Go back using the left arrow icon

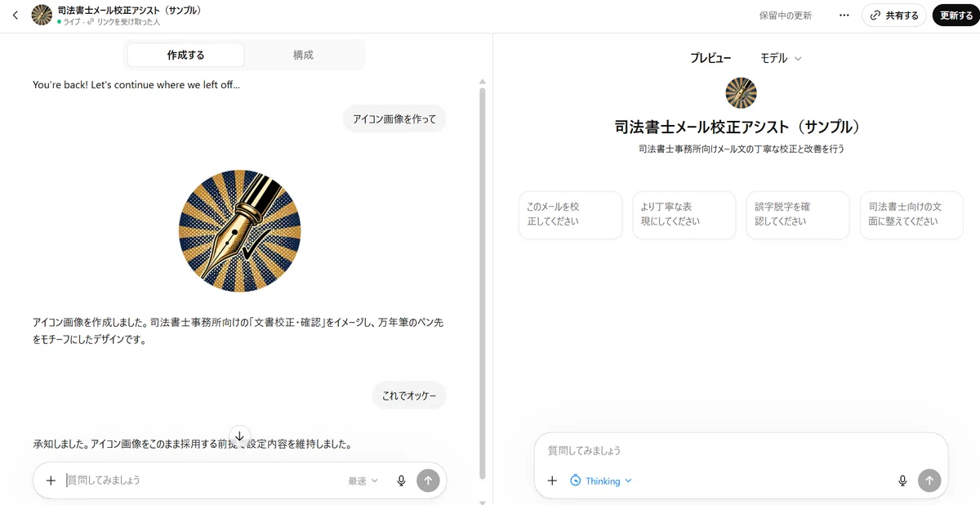coord(15,15)
